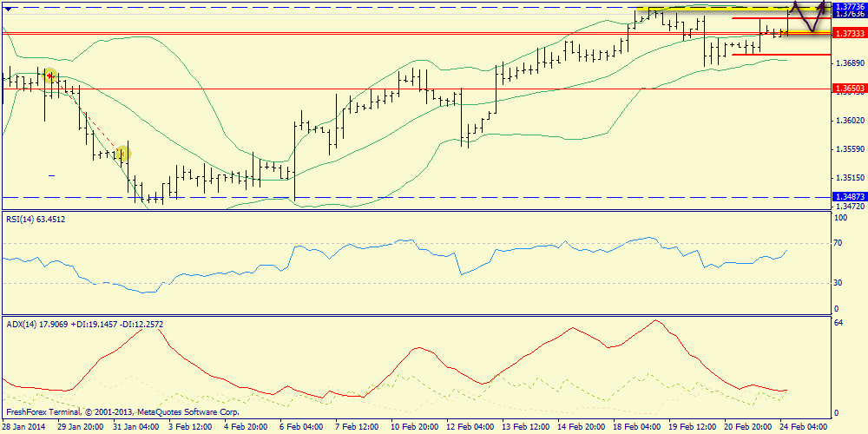Click the 20 Feb 20:00 time label
The height and width of the screenshot is (434, 868).
tap(748, 427)
